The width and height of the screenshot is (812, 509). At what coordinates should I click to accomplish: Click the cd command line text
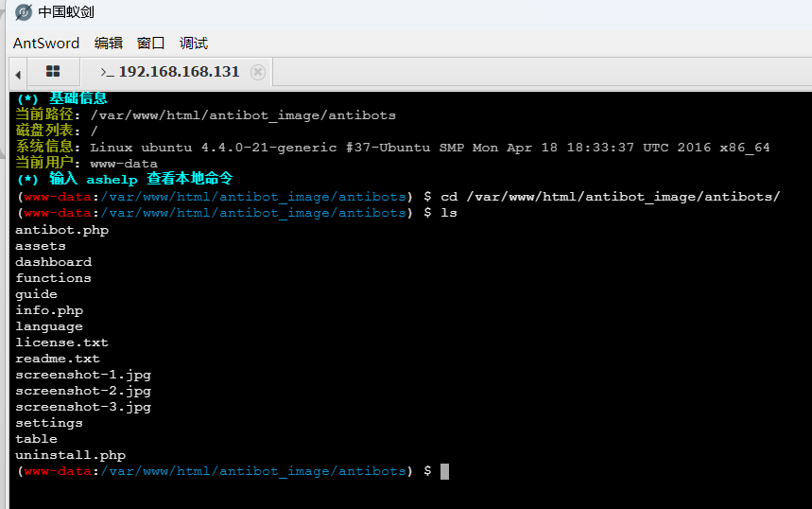click(x=610, y=197)
